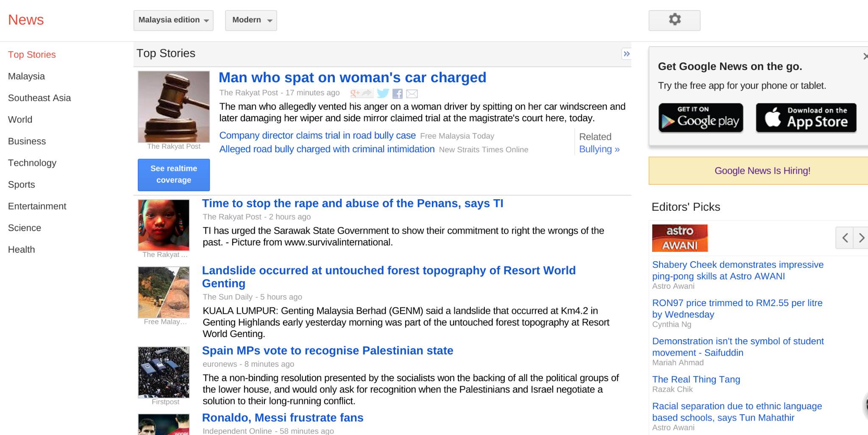Email the top story via envelope icon
Viewport: 868px width, 435px height.
[412, 94]
